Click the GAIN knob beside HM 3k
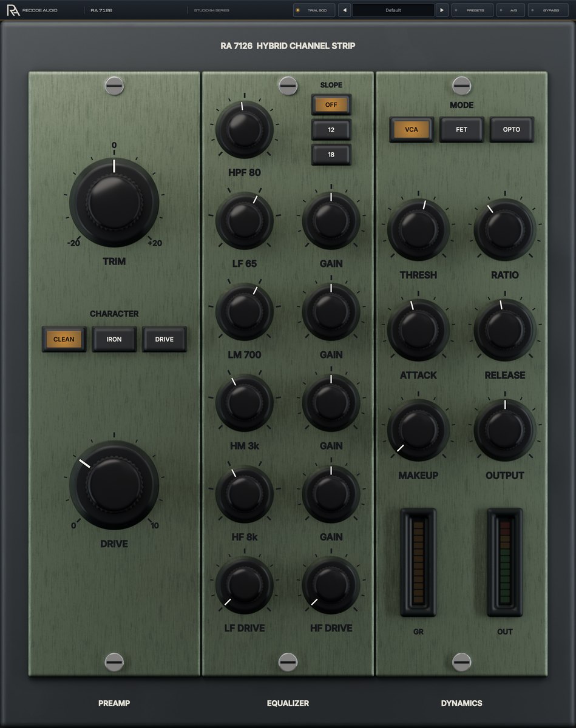This screenshot has width=576, height=728. [331, 402]
